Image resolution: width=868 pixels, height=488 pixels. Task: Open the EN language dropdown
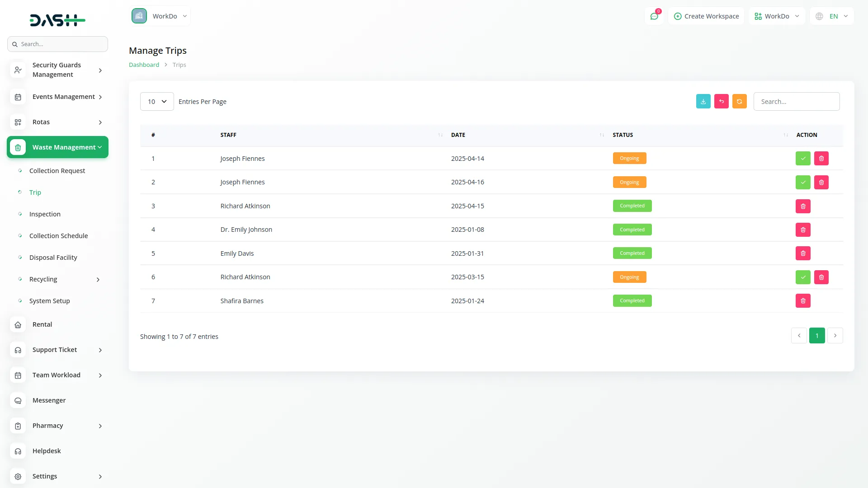[x=832, y=16]
